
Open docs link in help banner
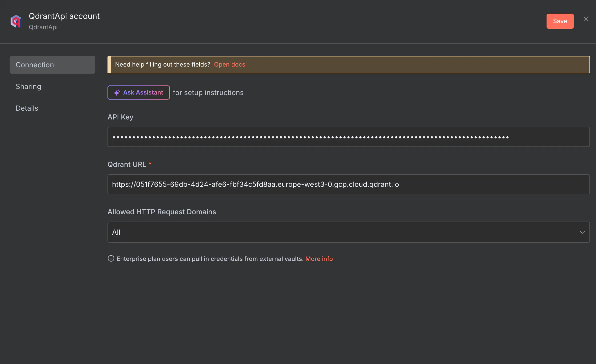click(x=230, y=65)
